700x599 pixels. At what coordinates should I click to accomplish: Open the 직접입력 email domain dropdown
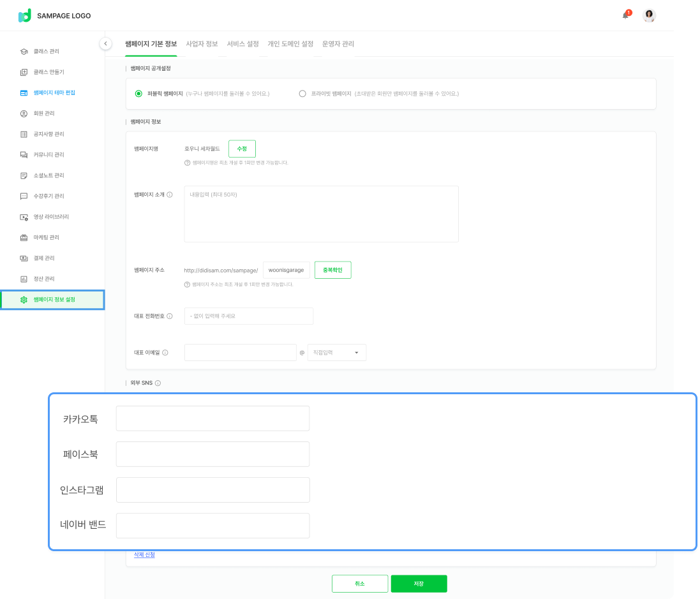[336, 353]
